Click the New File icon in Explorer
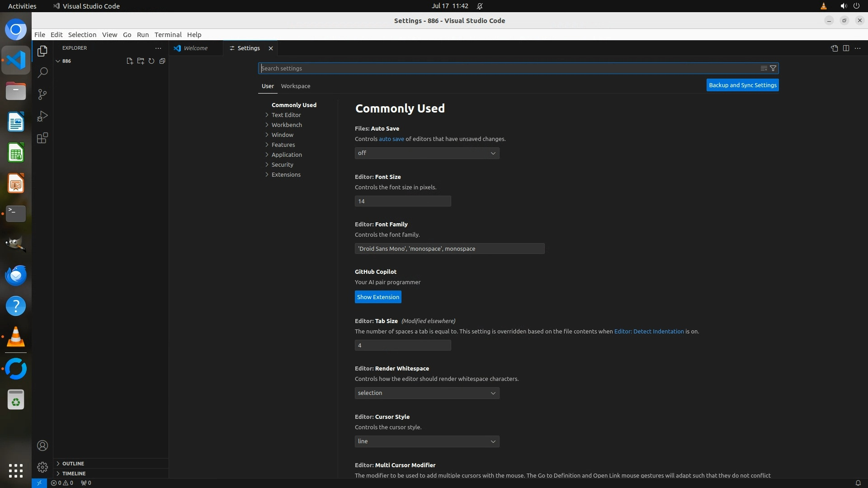Viewport: 868px width, 488px height. pyautogui.click(x=130, y=61)
